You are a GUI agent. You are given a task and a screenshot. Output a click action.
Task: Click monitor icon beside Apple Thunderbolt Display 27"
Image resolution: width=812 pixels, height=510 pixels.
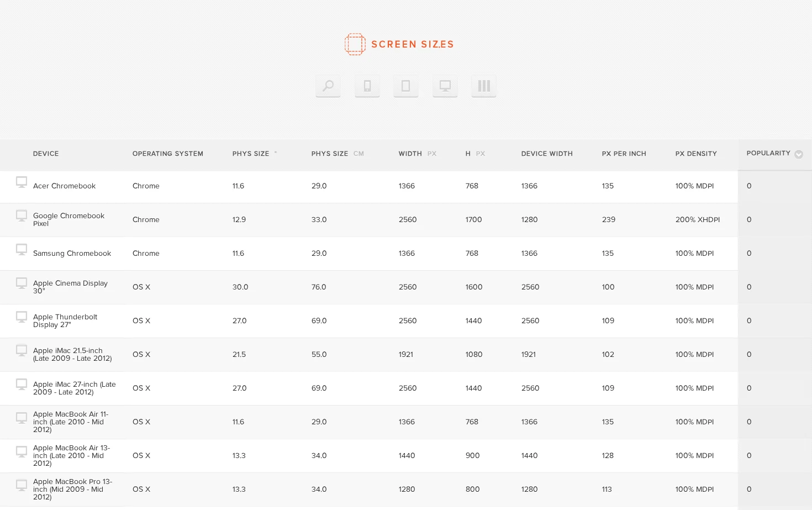tap(22, 317)
